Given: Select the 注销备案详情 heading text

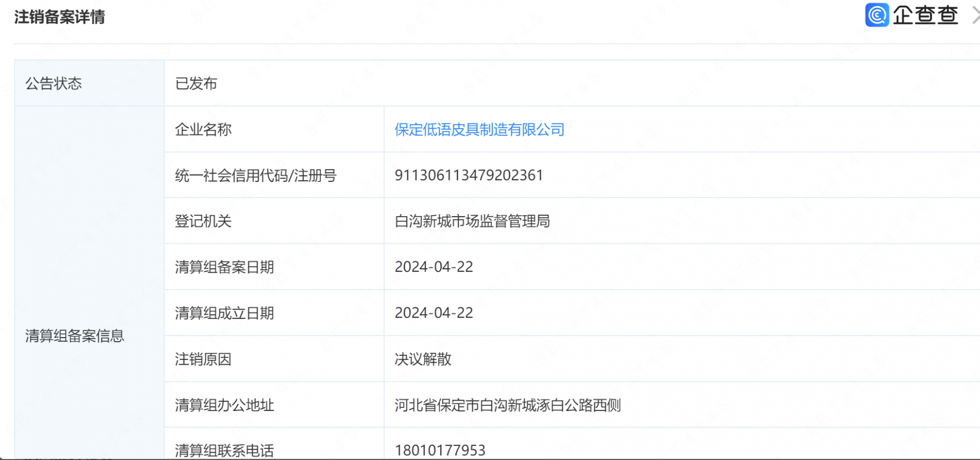Looking at the screenshot, I should click(x=59, y=17).
